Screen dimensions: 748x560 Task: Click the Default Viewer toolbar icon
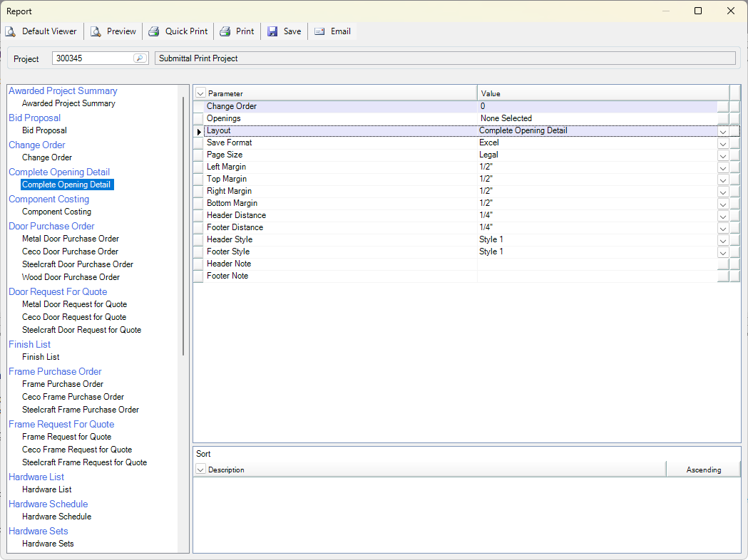pos(11,31)
